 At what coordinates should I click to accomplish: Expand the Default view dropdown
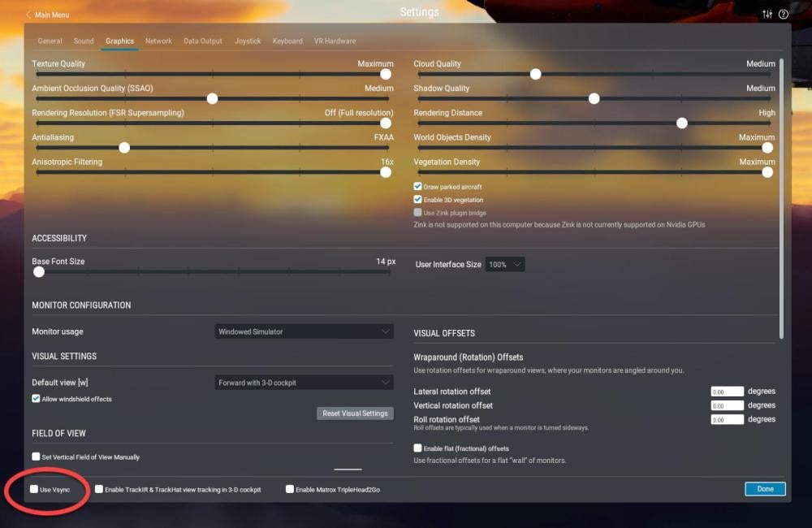coord(304,383)
